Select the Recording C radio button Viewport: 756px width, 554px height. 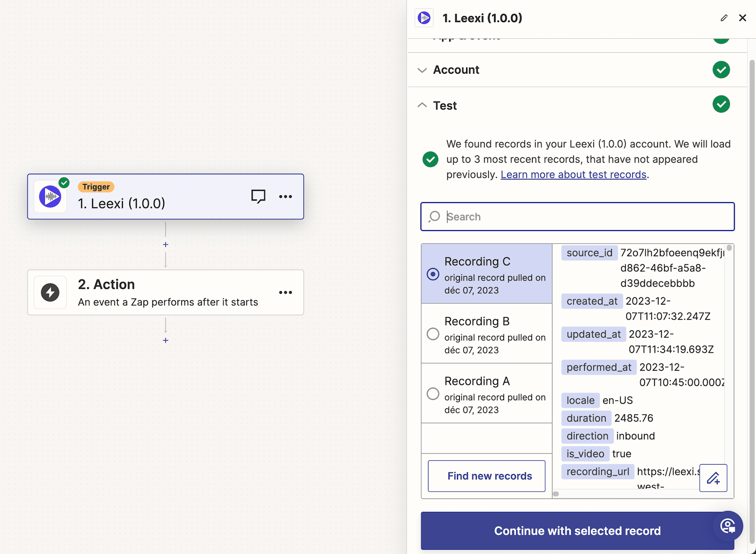tap(433, 274)
